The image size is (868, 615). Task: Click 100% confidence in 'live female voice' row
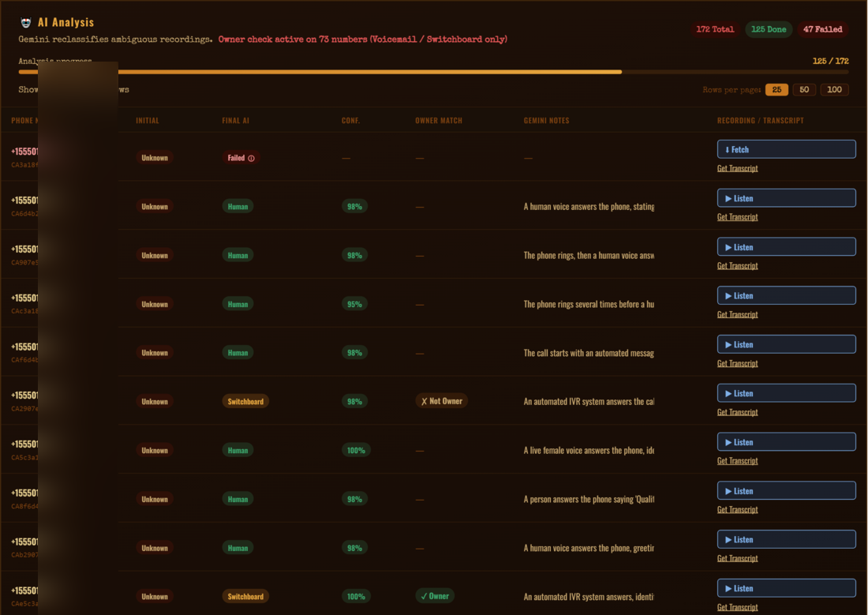tap(356, 451)
